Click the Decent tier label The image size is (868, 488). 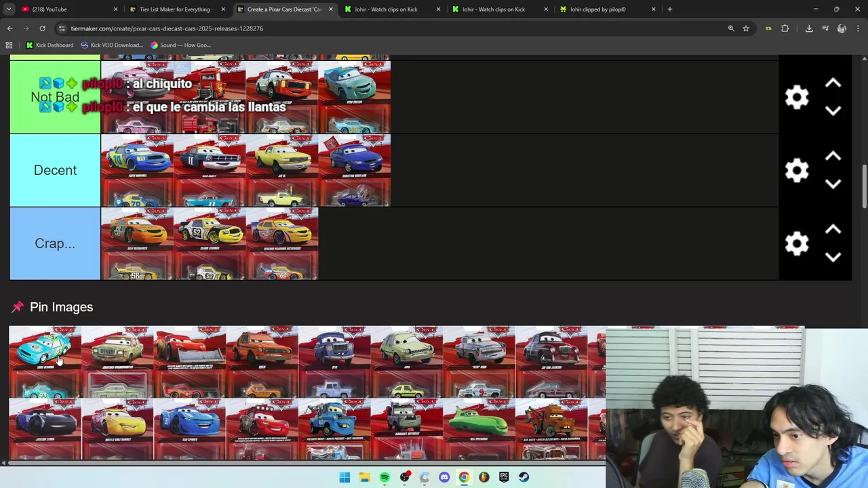click(55, 170)
